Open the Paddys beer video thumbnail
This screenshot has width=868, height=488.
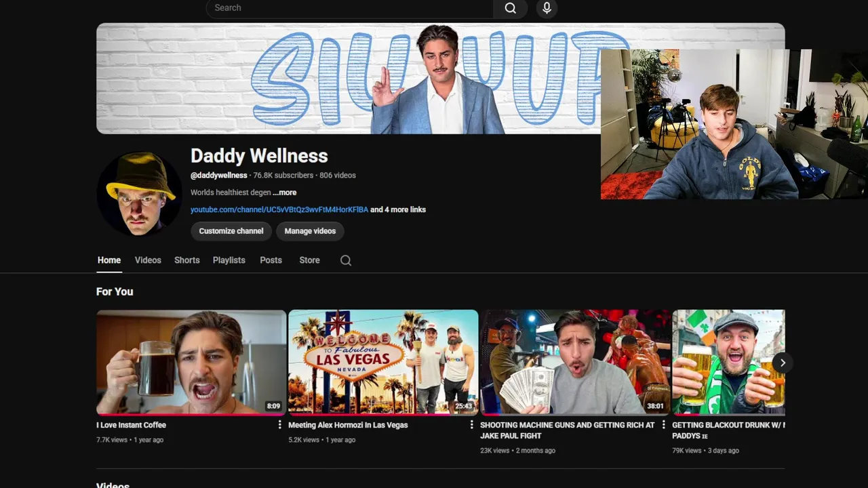coord(728,362)
